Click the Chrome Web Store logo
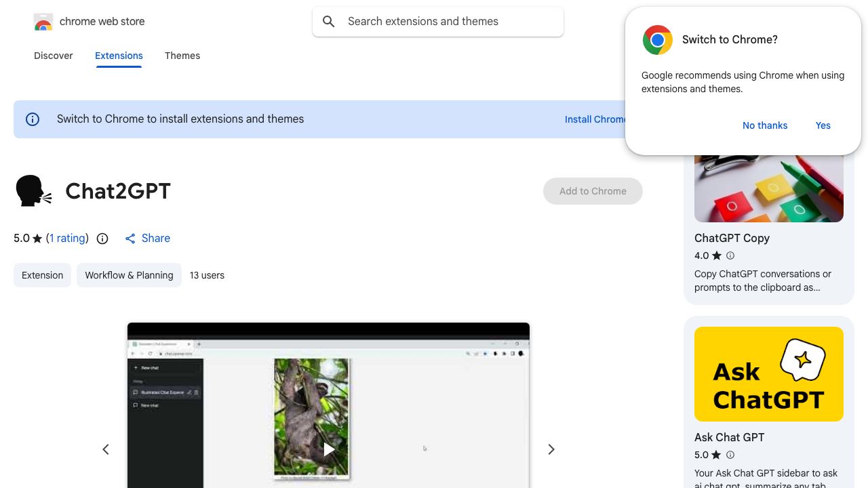The width and height of the screenshot is (868, 488). [43, 22]
